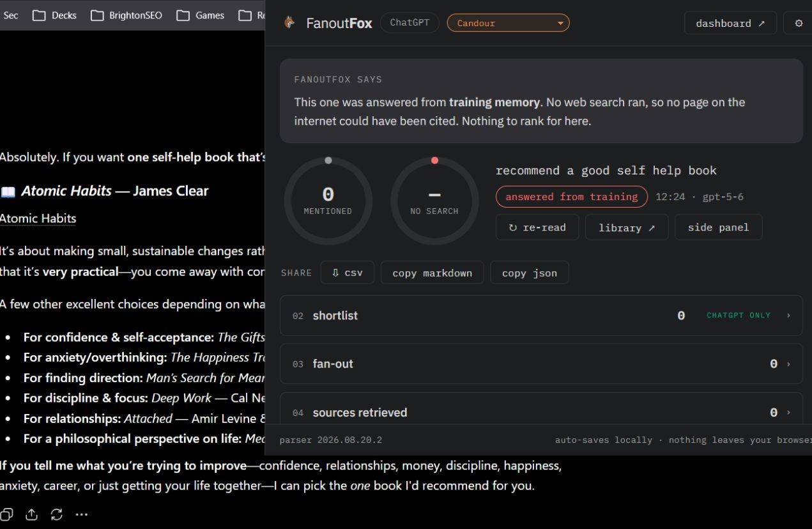Viewport: 812px width, 529px height.
Task: Click the NO SEARCH circular gauge
Action: pyautogui.click(x=434, y=201)
